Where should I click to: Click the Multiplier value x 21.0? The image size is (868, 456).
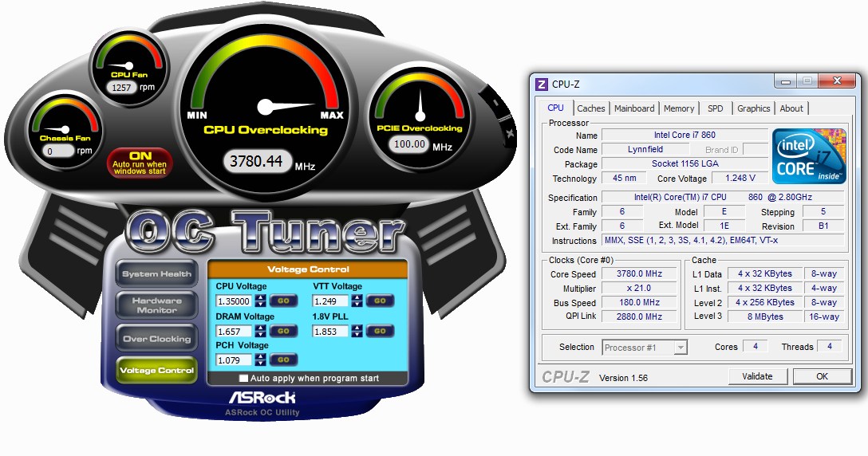click(639, 288)
